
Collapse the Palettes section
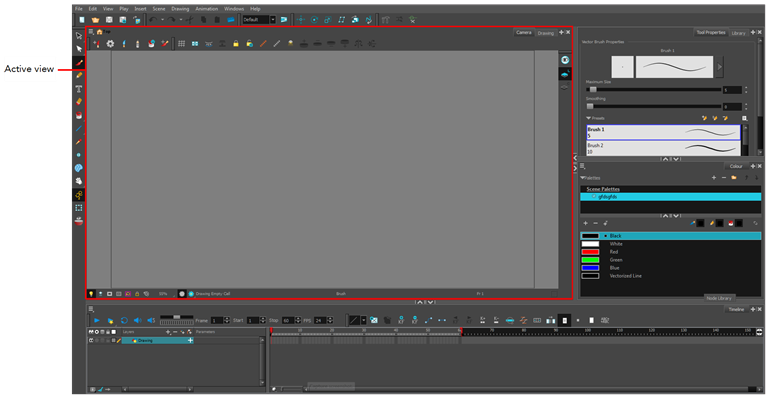click(x=583, y=178)
